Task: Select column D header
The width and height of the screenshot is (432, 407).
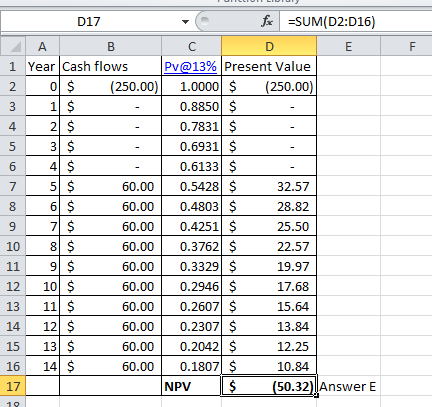Action: (269, 46)
